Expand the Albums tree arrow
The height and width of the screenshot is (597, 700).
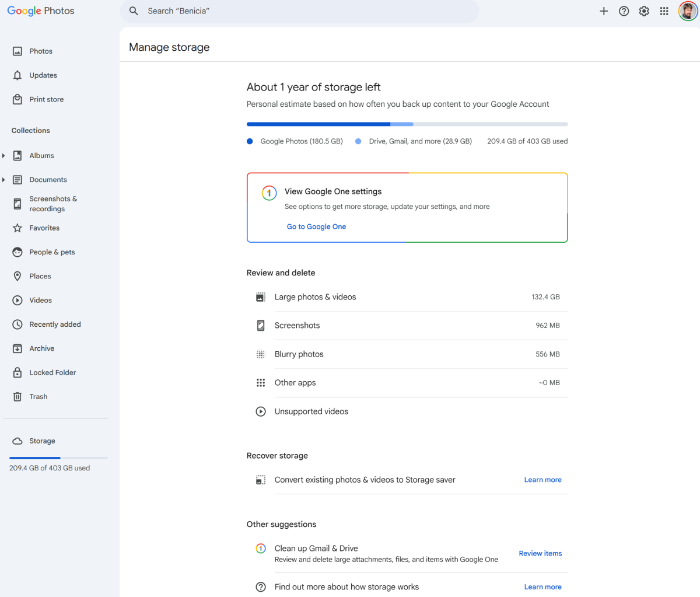tap(3, 156)
